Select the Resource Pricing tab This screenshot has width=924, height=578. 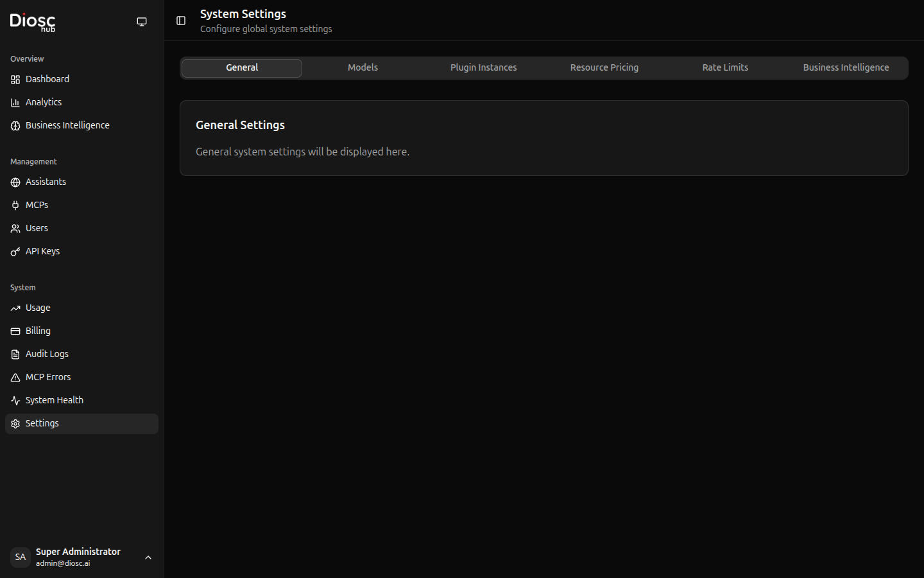click(x=604, y=67)
